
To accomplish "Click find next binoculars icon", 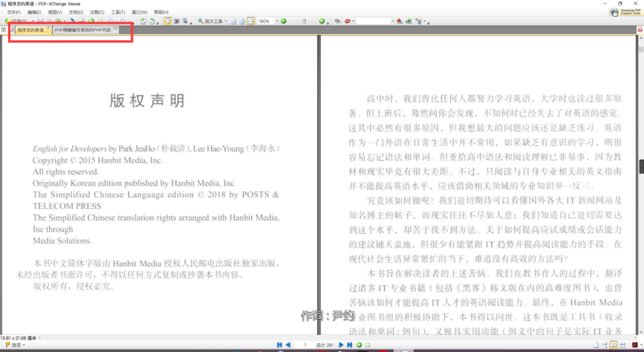I will point(409,21).
